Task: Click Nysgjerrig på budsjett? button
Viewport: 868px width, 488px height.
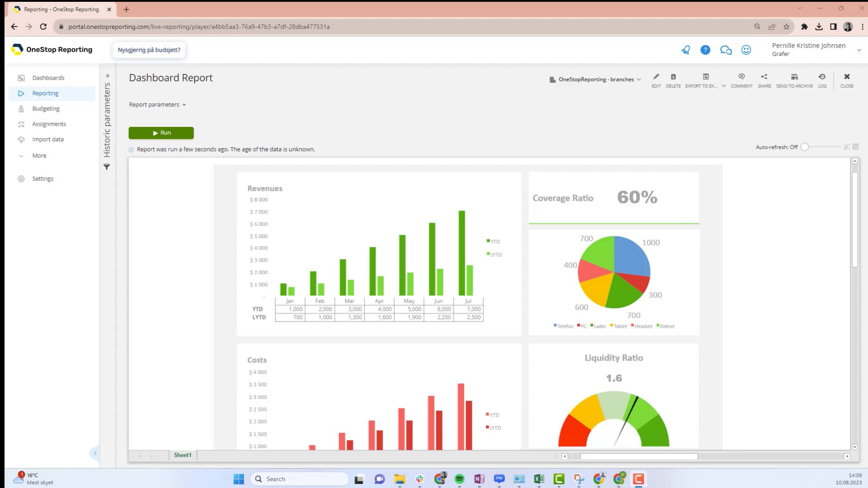Action: (149, 50)
